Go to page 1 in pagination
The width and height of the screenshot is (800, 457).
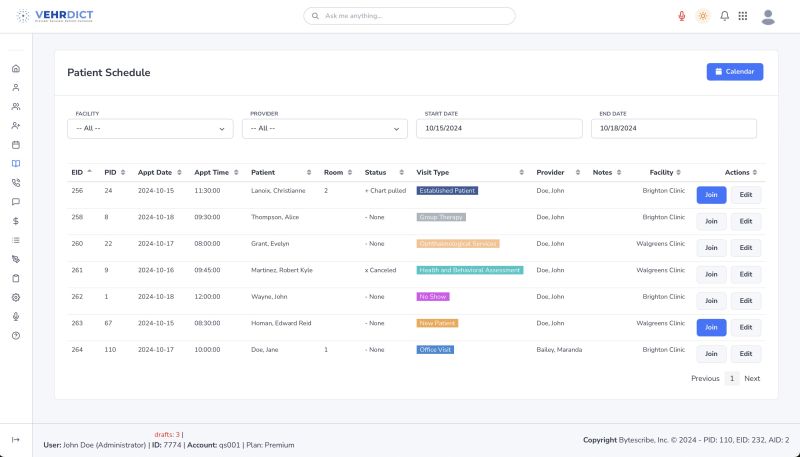(x=732, y=378)
